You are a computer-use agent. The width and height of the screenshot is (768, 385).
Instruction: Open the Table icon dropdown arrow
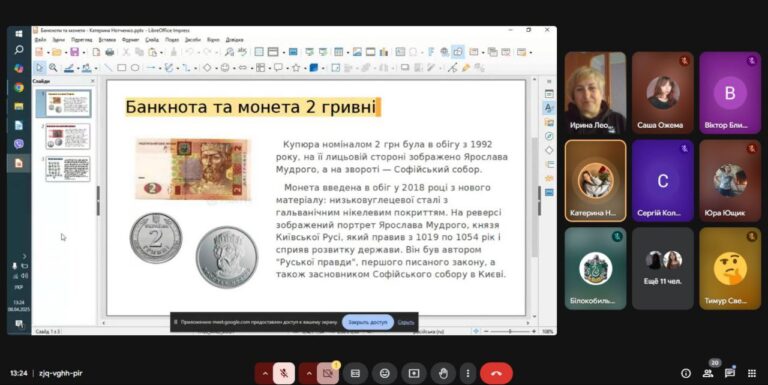(x=348, y=52)
